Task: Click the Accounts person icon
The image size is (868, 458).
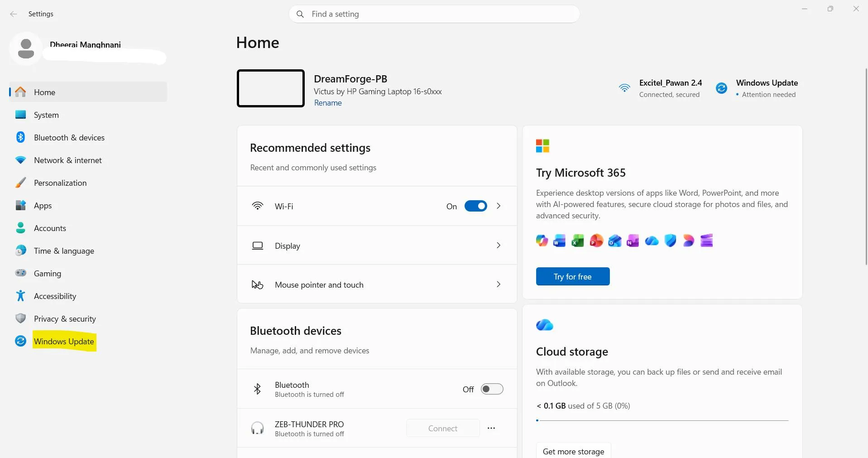Action: [x=20, y=228]
